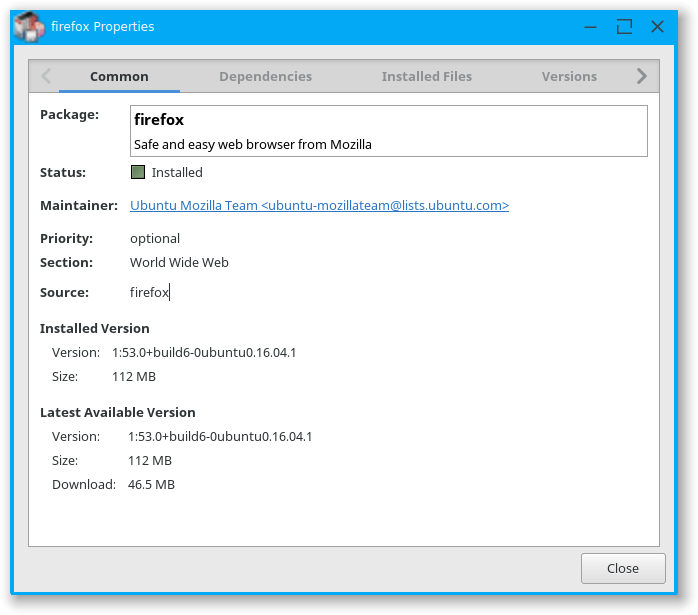Switch to the Installed Files tab
The width and height of the screenshot is (698, 615).
click(x=426, y=76)
